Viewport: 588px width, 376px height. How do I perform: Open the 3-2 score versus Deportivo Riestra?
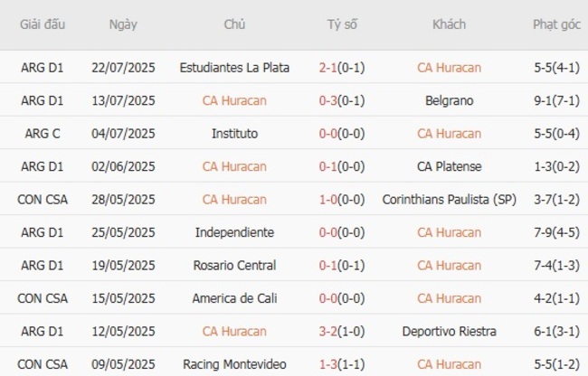click(x=328, y=332)
